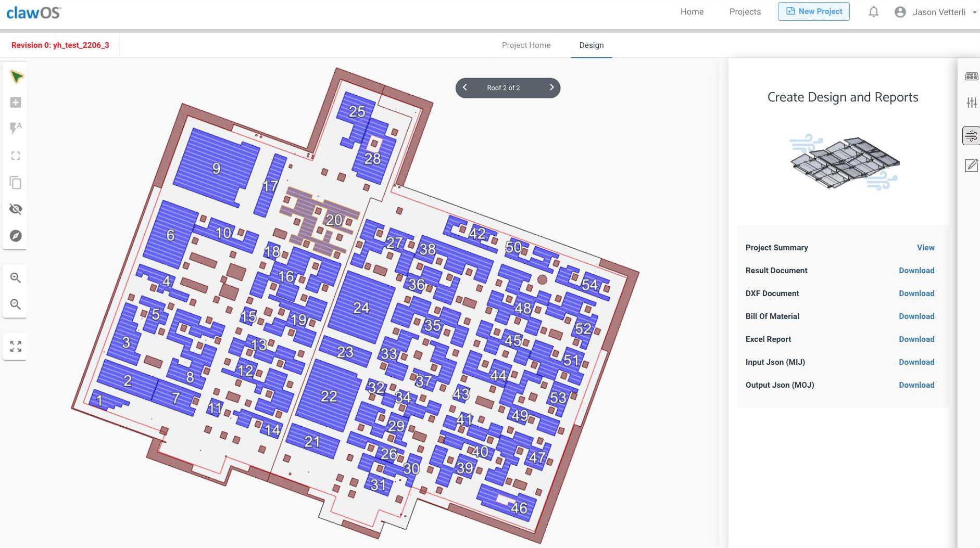This screenshot has height=548, width=980.
Task: Open the sliders settings panel
Action: click(x=971, y=103)
